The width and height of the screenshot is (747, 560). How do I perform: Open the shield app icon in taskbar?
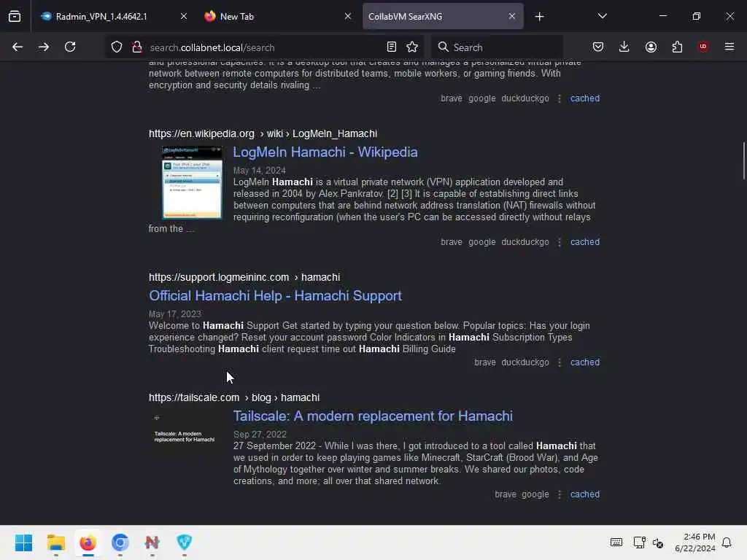185,542
